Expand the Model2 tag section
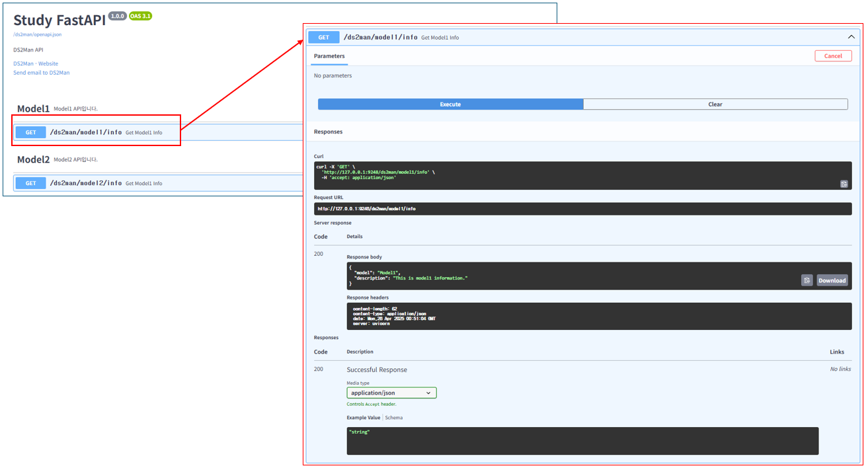The height and width of the screenshot is (470, 868). pyautogui.click(x=33, y=159)
